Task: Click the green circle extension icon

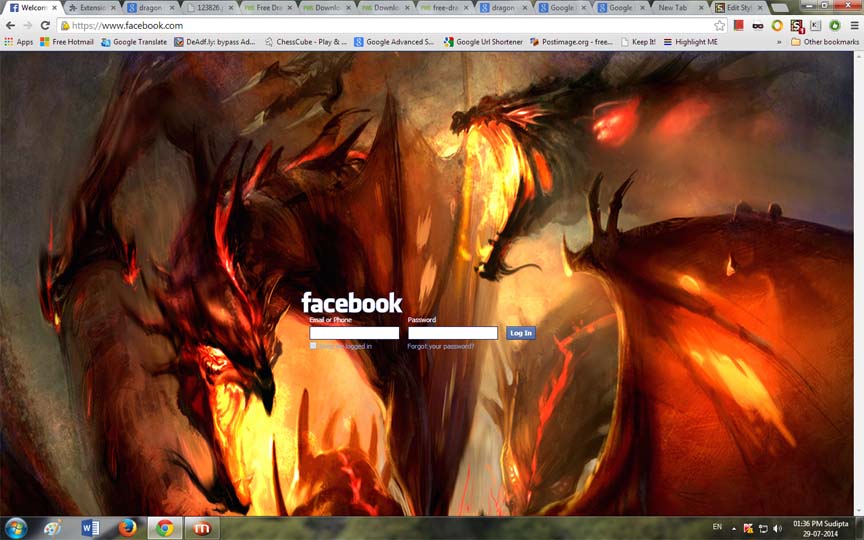Action: pos(835,25)
